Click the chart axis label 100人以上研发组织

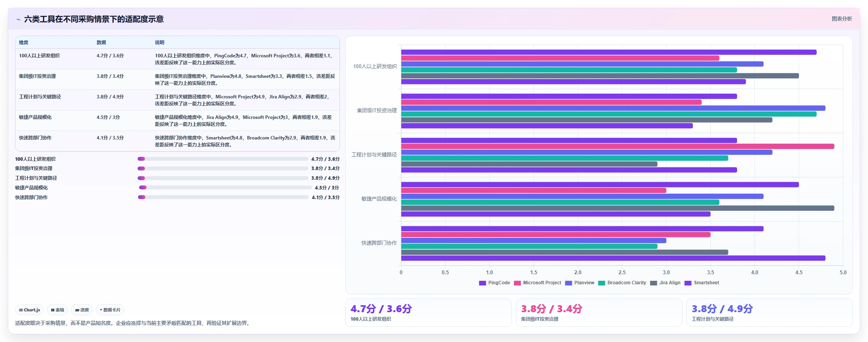pos(375,67)
